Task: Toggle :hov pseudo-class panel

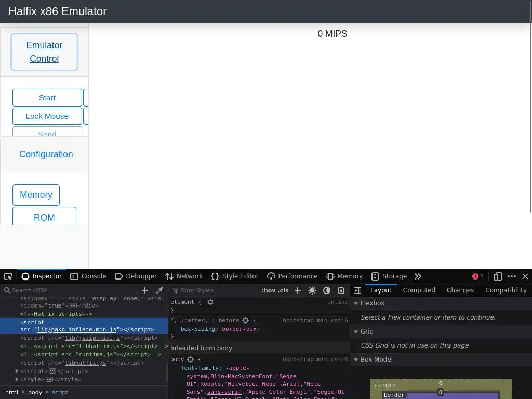Action: (x=269, y=290)
